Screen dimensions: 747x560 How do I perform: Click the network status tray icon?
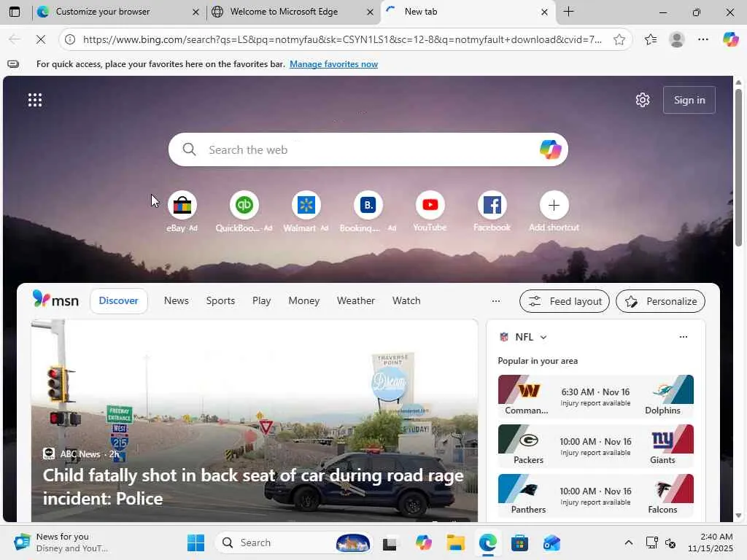coord(651,542)
